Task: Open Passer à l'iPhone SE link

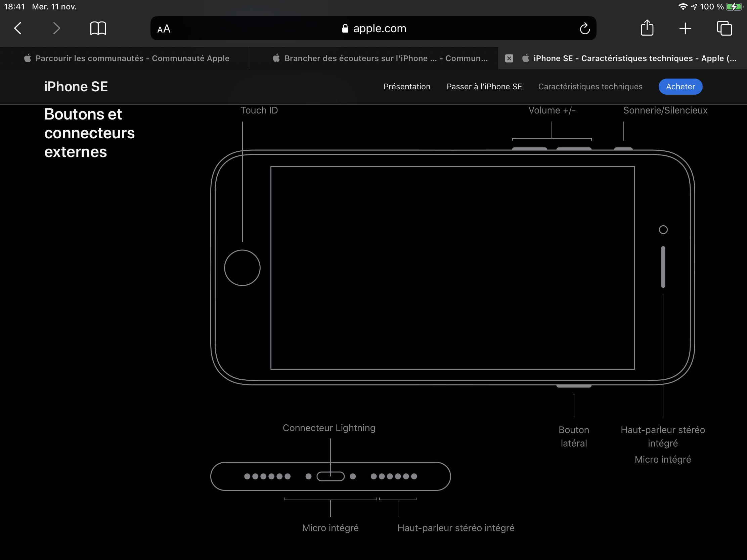Action: pos(484,87)
